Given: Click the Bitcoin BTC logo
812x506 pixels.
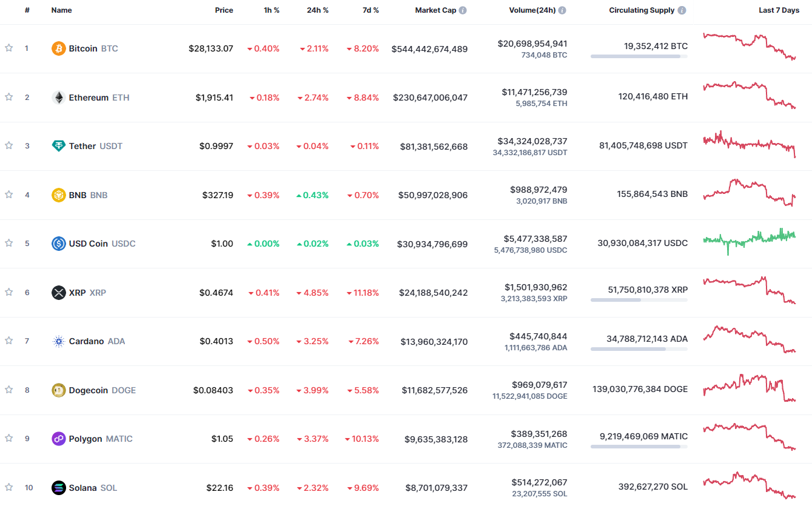Looking at the screenshot, I should [58, 48].
